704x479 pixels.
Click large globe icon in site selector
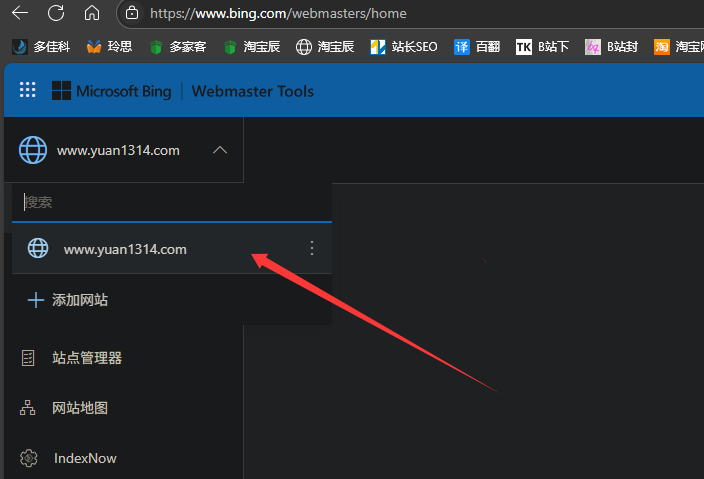tap(33, 150)
